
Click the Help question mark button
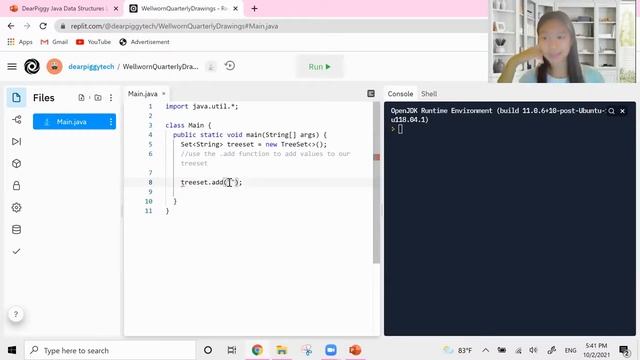[16, 314]
